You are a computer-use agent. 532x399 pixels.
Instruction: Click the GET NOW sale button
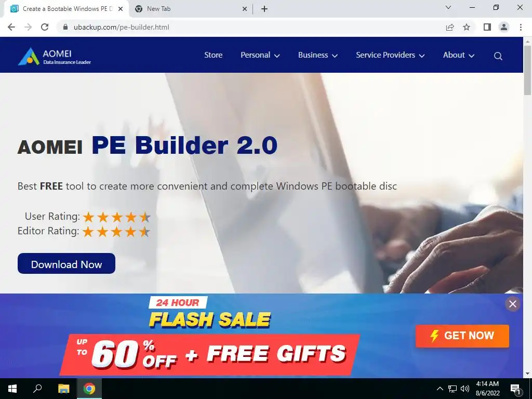click(462, 336)
